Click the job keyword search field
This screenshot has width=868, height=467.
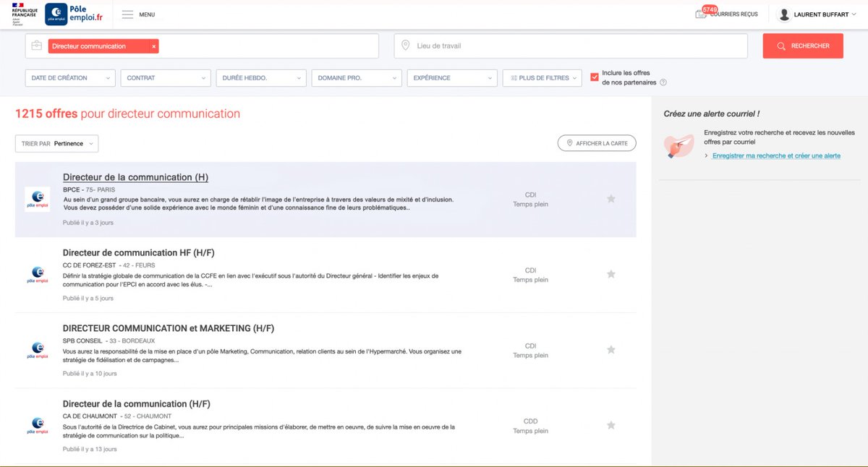(x=202, y=46)
